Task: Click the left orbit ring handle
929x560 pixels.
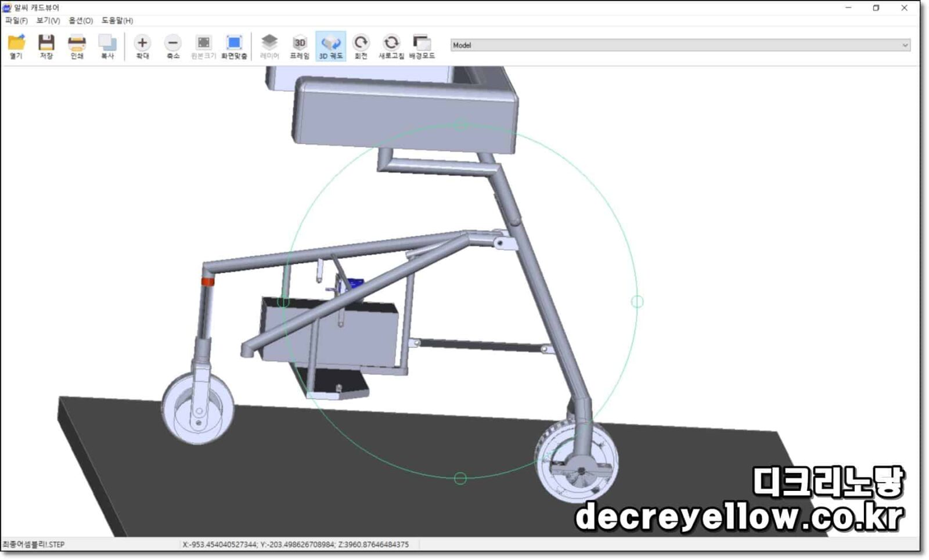Action: click(x=283, y=302)
